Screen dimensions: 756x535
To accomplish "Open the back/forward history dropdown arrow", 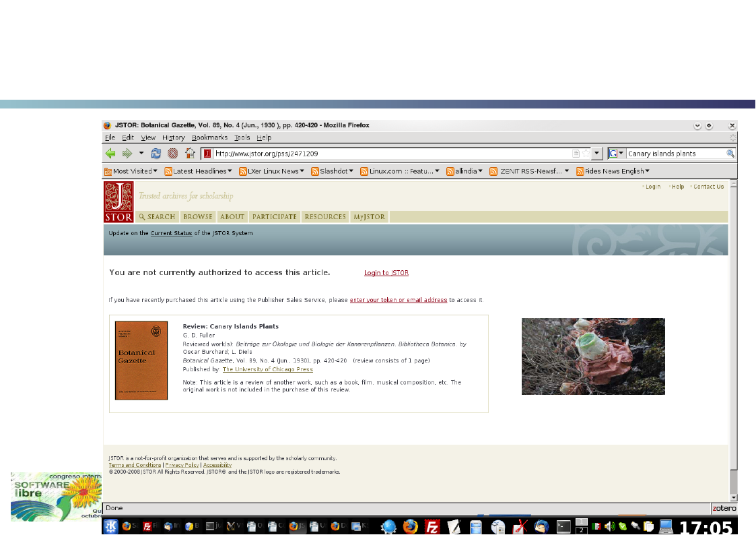I will click(141, 154).
